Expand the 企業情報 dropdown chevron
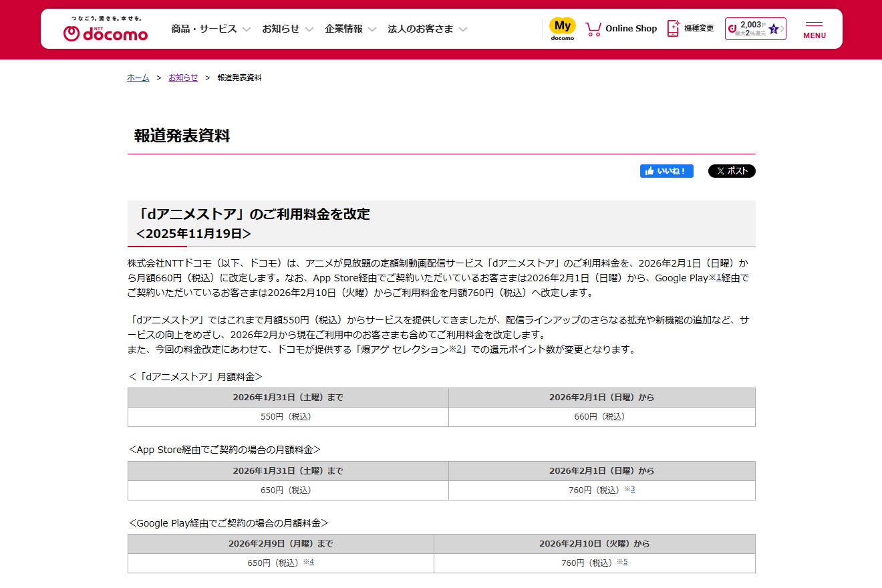The height and width of the screenshot is (588, 882). (372, 29)
